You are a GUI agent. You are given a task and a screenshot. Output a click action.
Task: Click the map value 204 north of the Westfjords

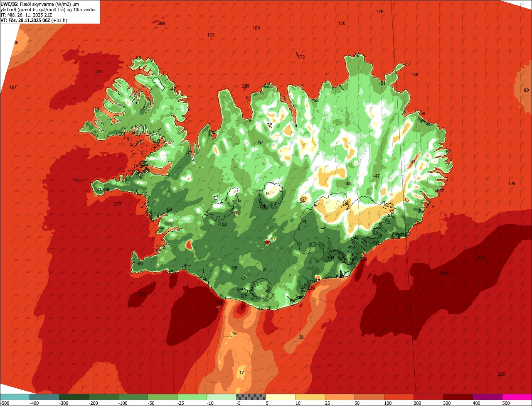pos(161,23)
